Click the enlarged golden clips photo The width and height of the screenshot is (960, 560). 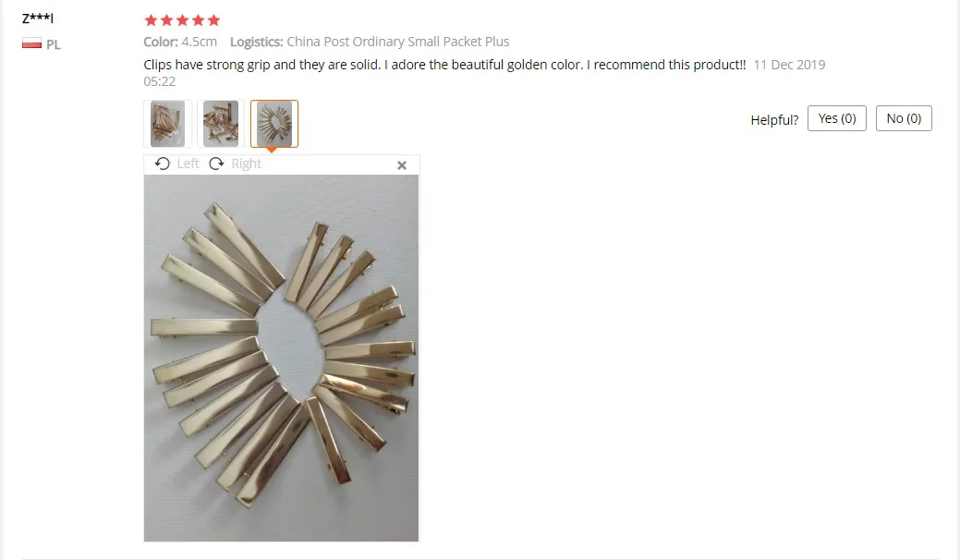[281, 358]
